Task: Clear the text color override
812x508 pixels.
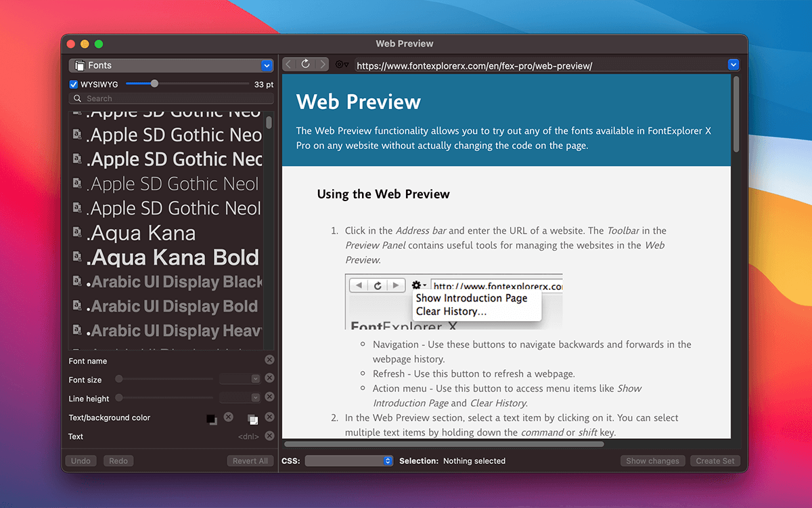Action: (x=229, y=417)
